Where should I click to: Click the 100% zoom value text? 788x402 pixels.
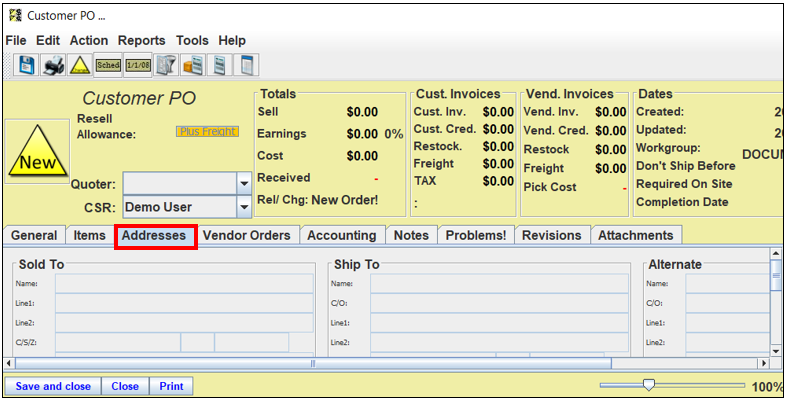pyautogui.click(x=767, y=387)
